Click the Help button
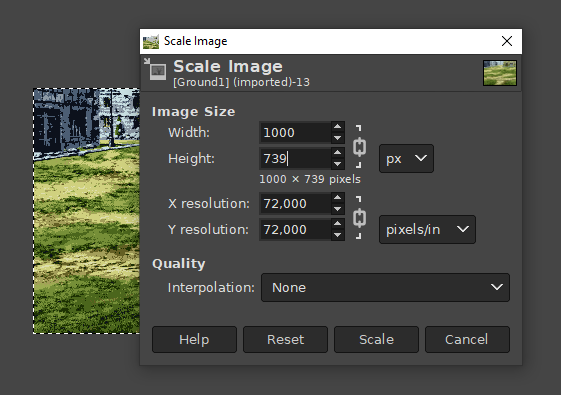 (194, 339)
